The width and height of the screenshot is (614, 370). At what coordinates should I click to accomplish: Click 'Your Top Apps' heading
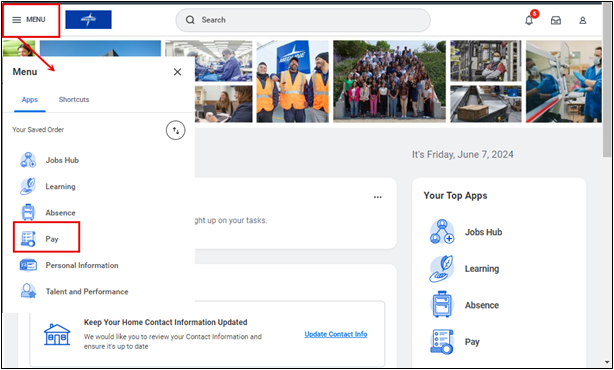(x=455, y=195)
